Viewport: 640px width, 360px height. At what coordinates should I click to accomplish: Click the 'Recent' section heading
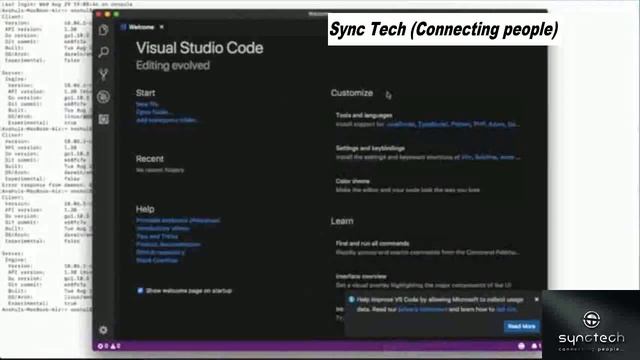pos(150,159)
